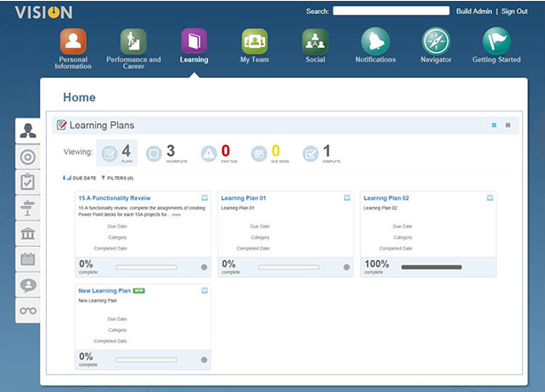Select the clipboard checkmark sidebar icon
This screenshot has width=545, height=392.
[27, 182]
